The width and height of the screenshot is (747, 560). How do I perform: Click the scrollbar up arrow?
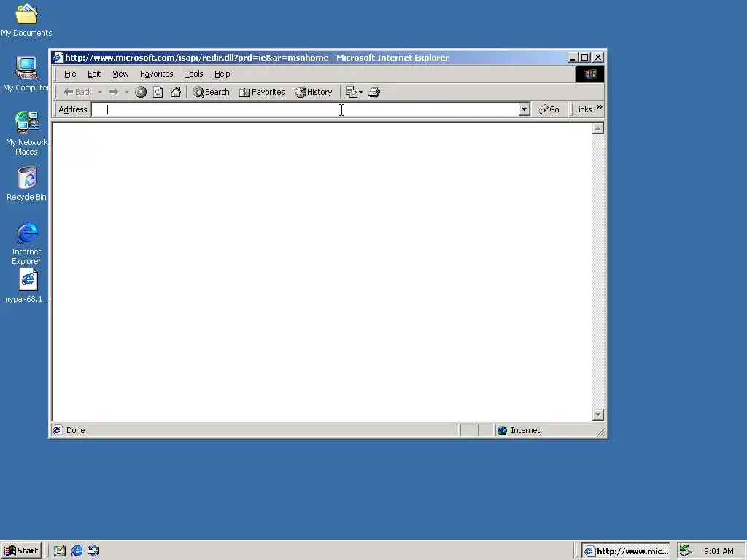tap(598, 128)
